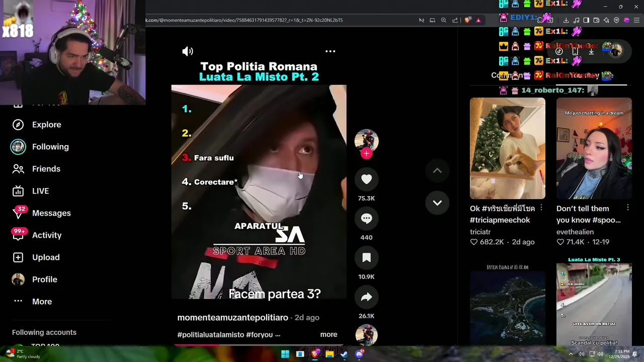Open the video three-dots options menu
This screenshot has height=362, width=644.
click(330, 51)
